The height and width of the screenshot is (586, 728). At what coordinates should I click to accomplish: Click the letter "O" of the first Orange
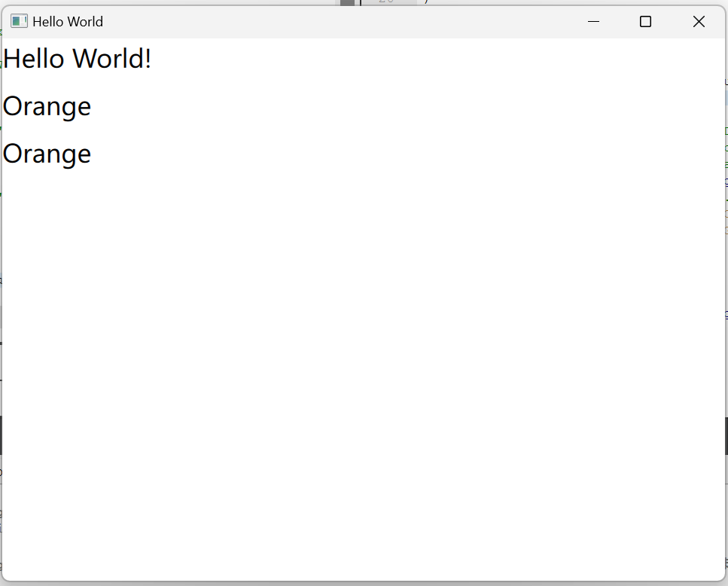[x=13, y=106]
